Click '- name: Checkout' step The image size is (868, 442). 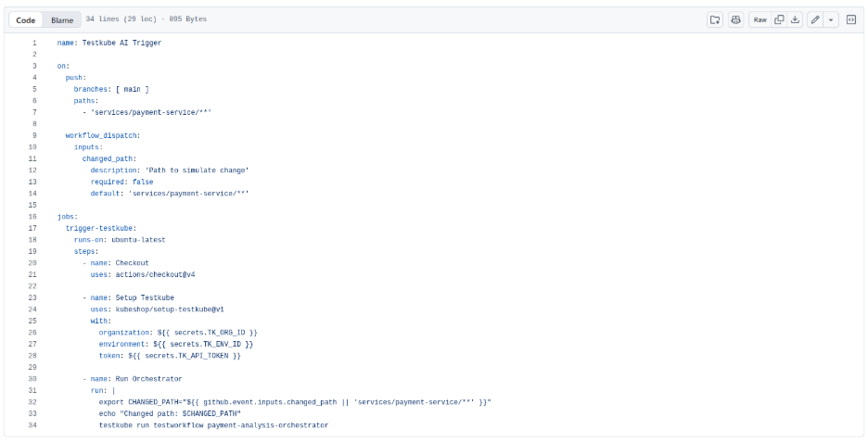click(x=116, y=263)
